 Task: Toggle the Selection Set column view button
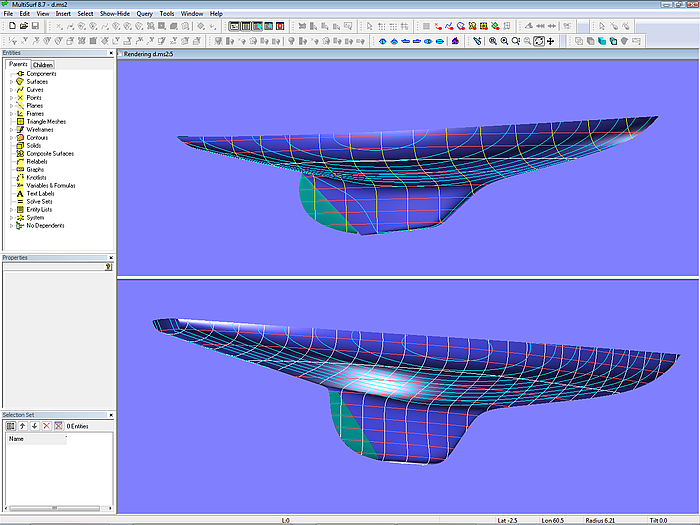click(11, 426)
